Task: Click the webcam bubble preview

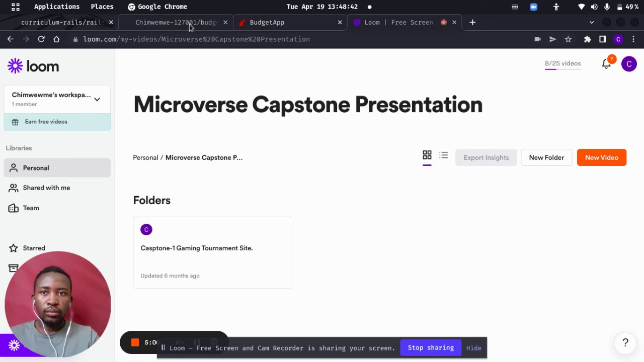Action: 57,304
